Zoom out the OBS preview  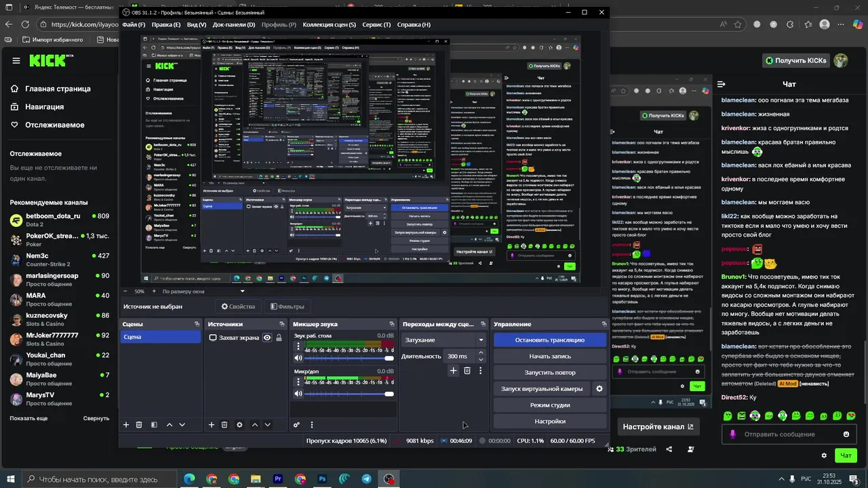tap(126, 291)
